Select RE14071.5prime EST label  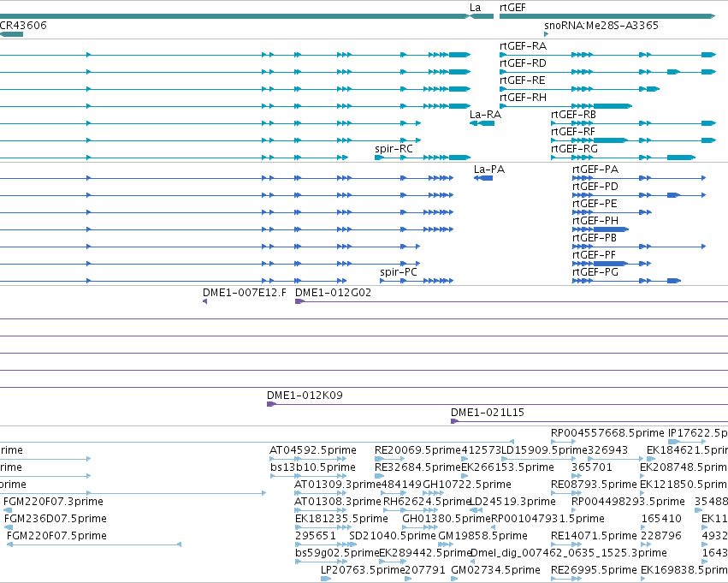tap(594, 536)
